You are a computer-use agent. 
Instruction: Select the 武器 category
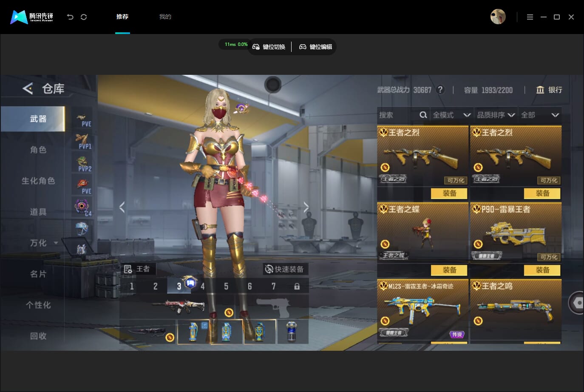pos(33,119)
